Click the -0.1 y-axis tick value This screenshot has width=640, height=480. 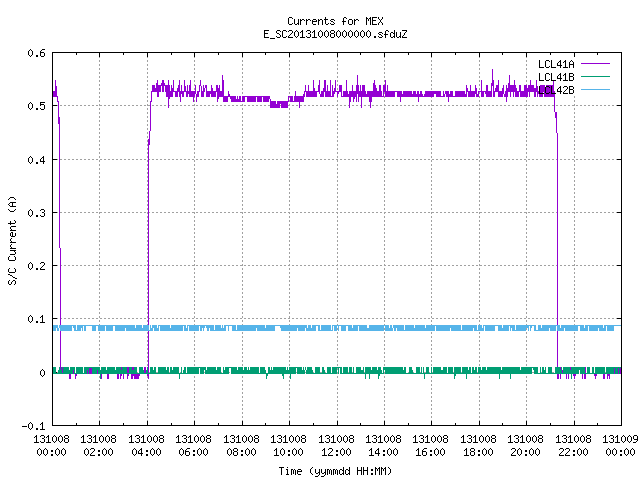pos(33,426)
